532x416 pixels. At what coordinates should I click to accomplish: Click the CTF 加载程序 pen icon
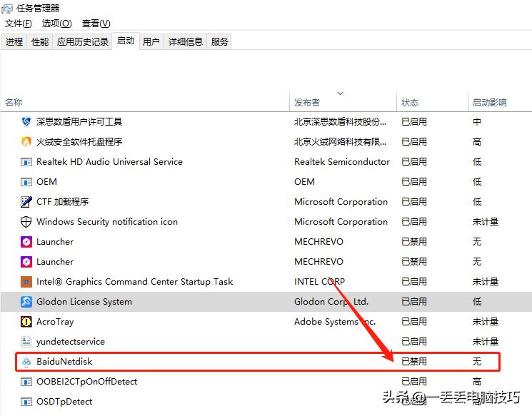(26, 202)
